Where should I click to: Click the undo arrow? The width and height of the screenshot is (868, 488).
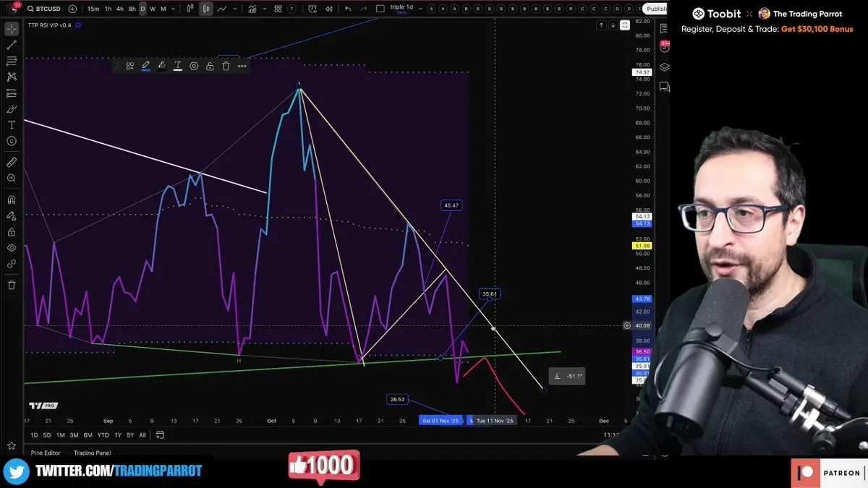tap(348, 9)
